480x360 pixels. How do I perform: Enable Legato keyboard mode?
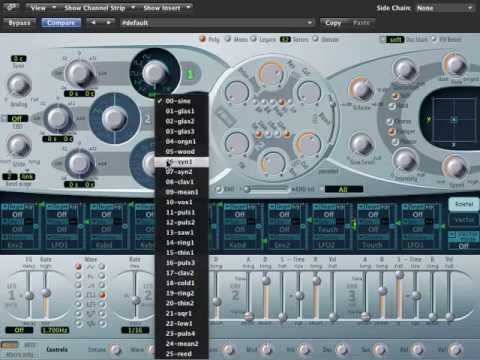[254, 39]
